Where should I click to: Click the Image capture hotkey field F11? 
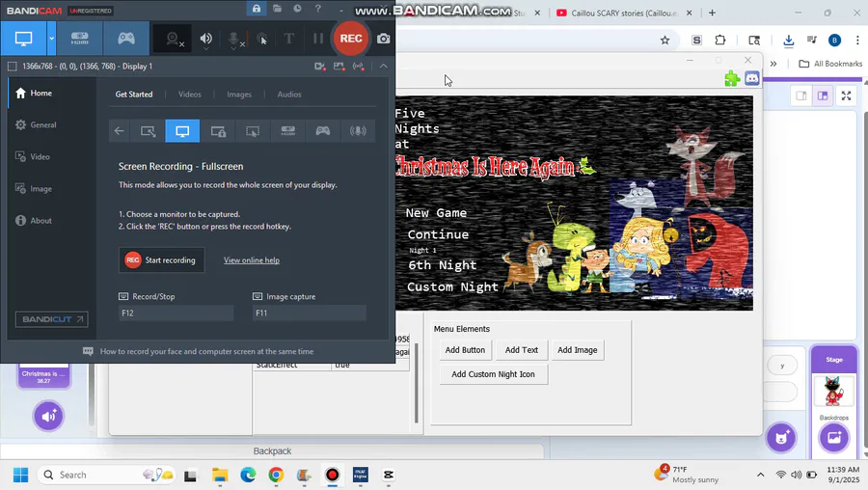pos(310,313)
